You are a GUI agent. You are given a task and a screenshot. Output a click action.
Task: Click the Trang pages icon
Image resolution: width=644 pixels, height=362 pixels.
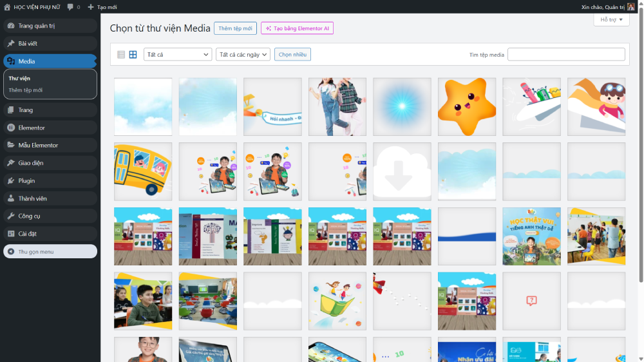(11, 110)
